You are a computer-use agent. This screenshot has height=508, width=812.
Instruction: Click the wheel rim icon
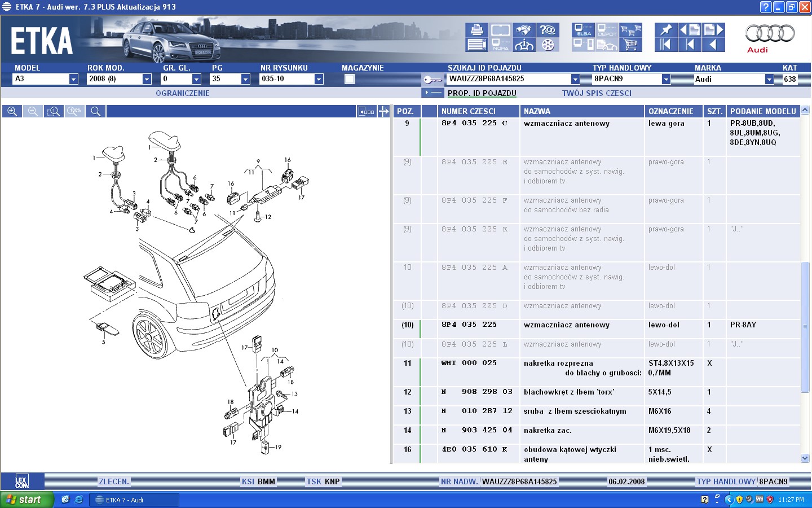[548, 45]
